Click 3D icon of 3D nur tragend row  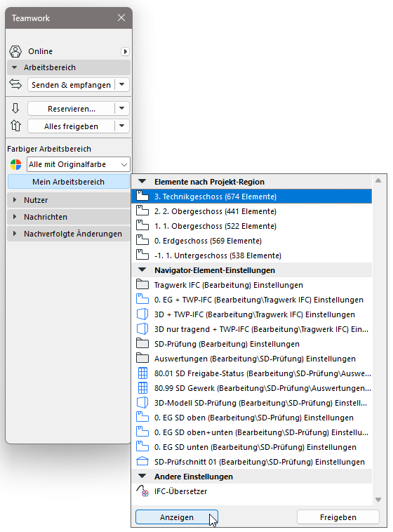(142, 328)
